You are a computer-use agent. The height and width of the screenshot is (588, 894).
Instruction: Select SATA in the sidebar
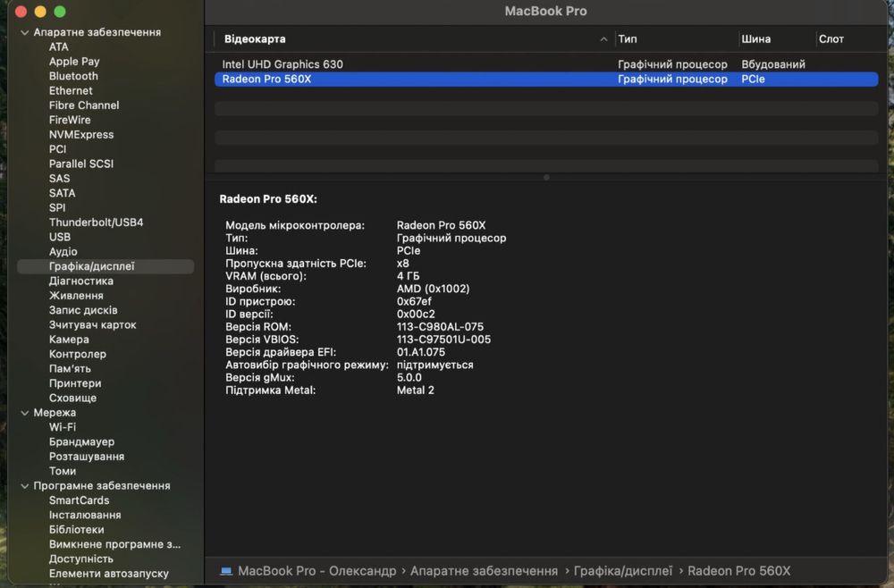point(63,193)
